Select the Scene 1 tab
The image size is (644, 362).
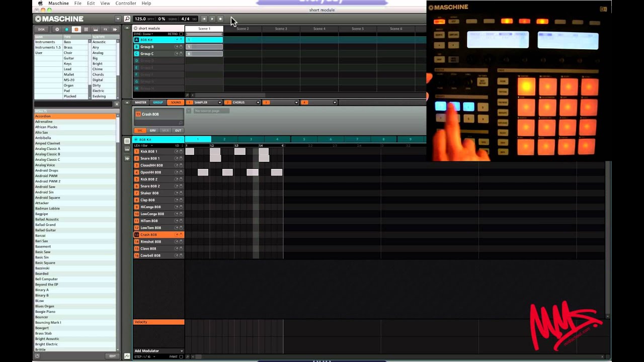click(x=204, y=29)
